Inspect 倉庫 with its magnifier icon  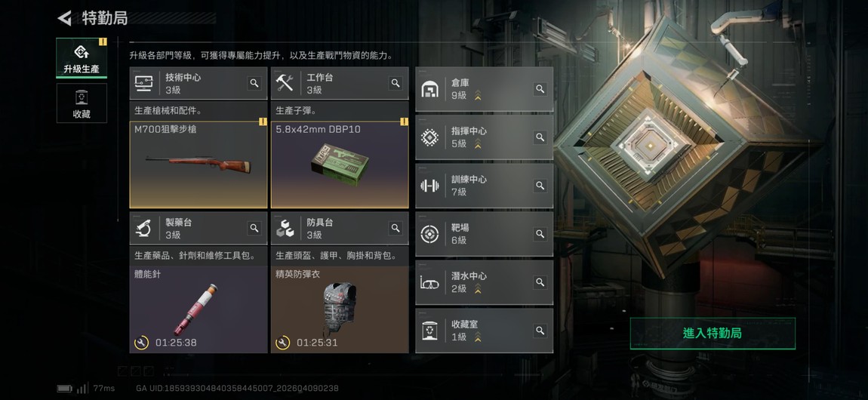[x=540, y=89]
